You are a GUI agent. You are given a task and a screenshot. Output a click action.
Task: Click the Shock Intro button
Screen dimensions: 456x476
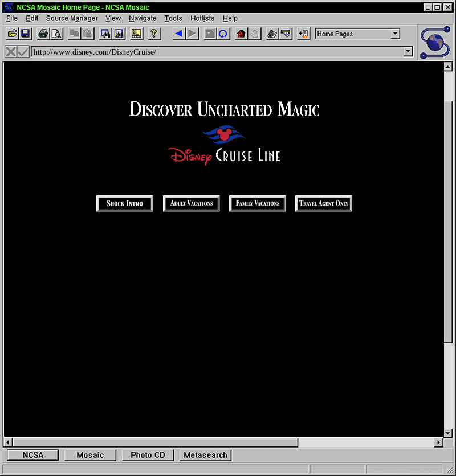point(125,203)
